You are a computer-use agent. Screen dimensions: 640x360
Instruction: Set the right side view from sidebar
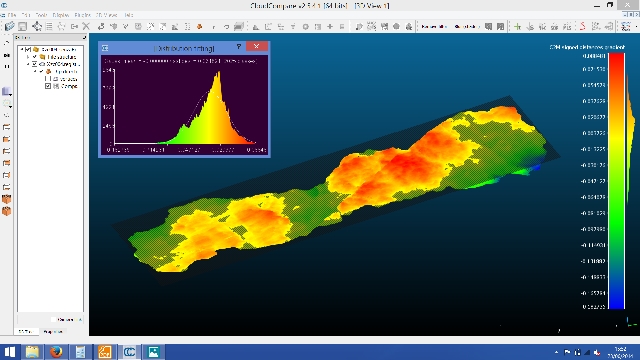pos(7,175)
